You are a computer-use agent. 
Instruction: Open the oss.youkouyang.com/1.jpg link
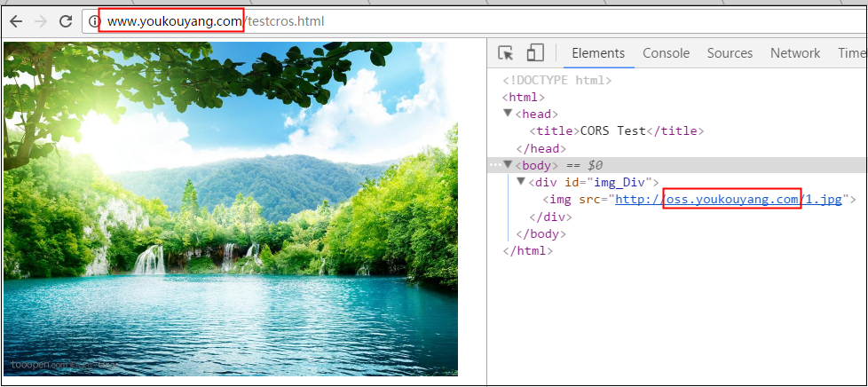pos(729,200)
